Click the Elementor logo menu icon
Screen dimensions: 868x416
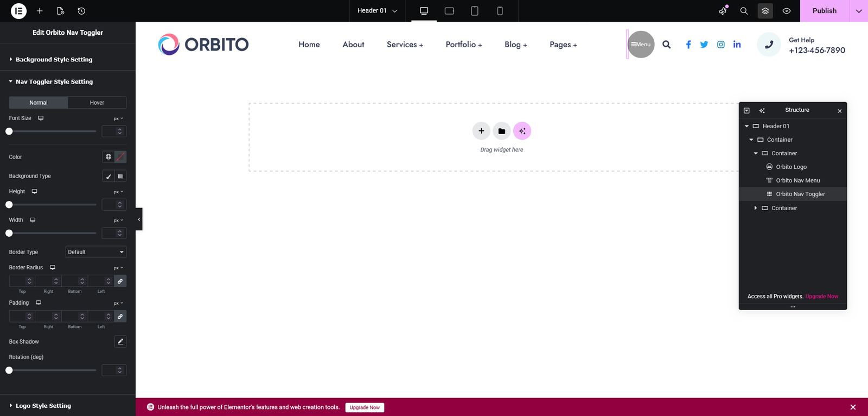[18, 11]
